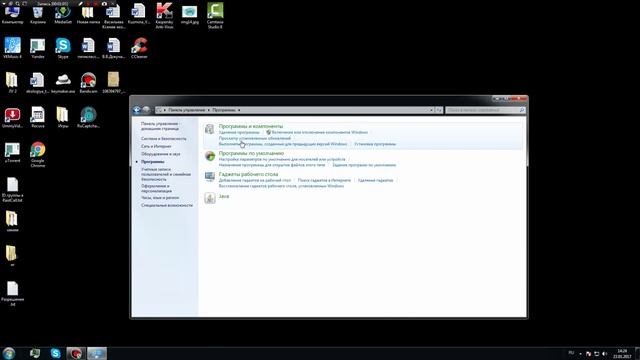This screenshot has height=360, width=640.
Task: Select the Новая папка folder icon
Action: click(88, 13)
